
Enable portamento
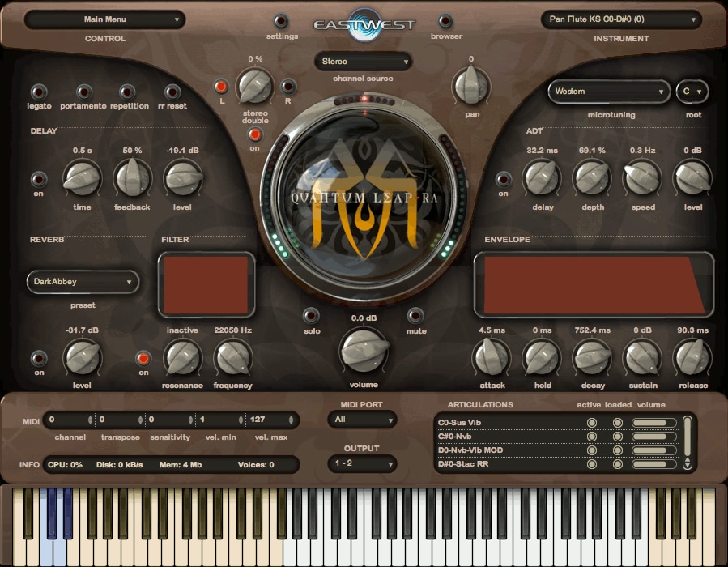point(84,92)
